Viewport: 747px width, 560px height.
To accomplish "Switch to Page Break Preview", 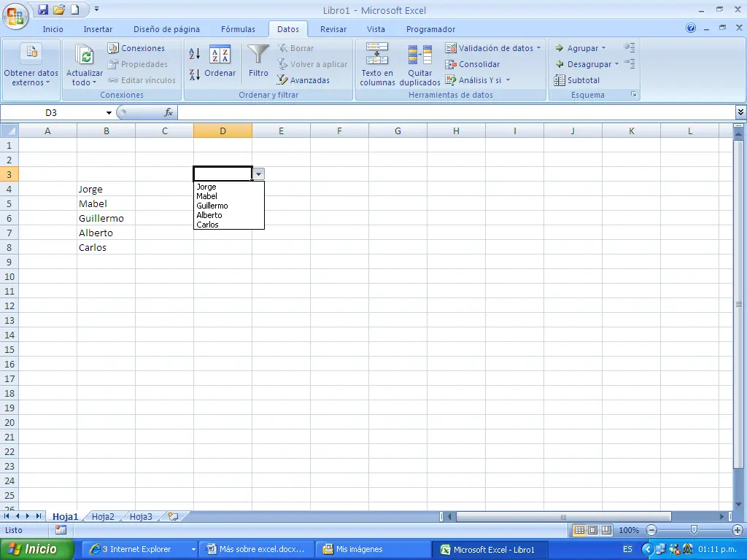I will [x=606, y=530].
